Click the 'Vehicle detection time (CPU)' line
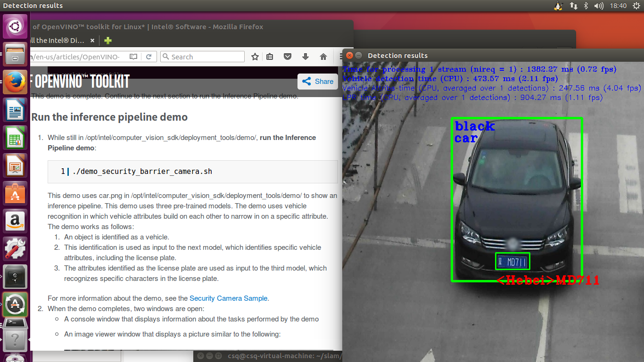This screenshot has height=362, width=644. pyautogui.click(x=450, y=79)
